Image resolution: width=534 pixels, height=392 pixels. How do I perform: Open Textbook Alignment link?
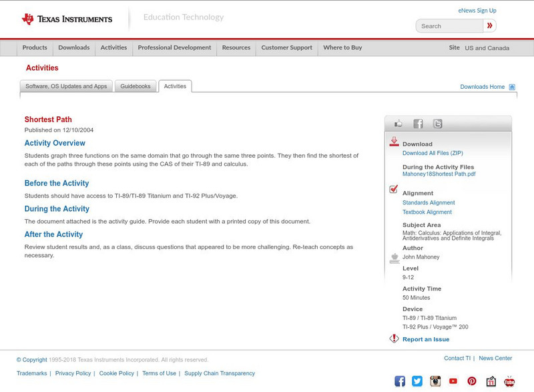[427, 212]
